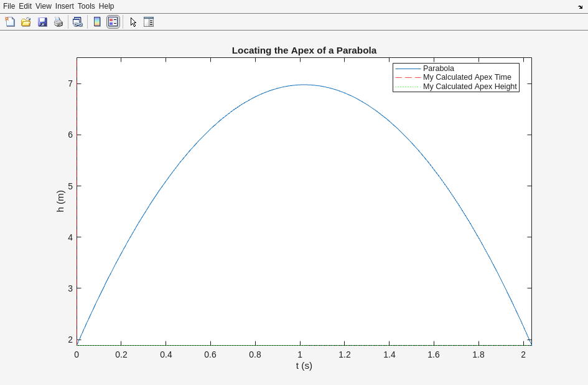Activate the Edit Plot arrow tool
The image size is (588, 385).
coord(133,22)
